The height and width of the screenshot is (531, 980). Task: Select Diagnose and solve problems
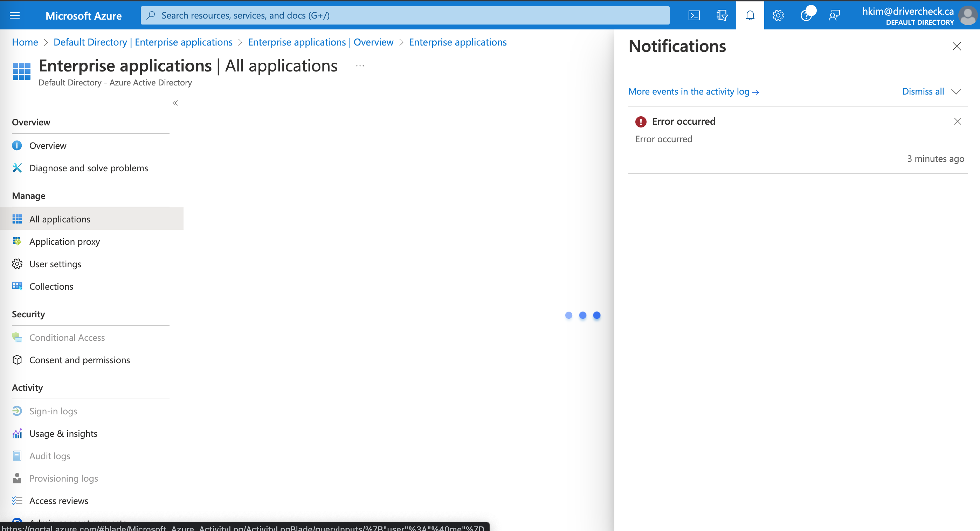tap(89, 168)
